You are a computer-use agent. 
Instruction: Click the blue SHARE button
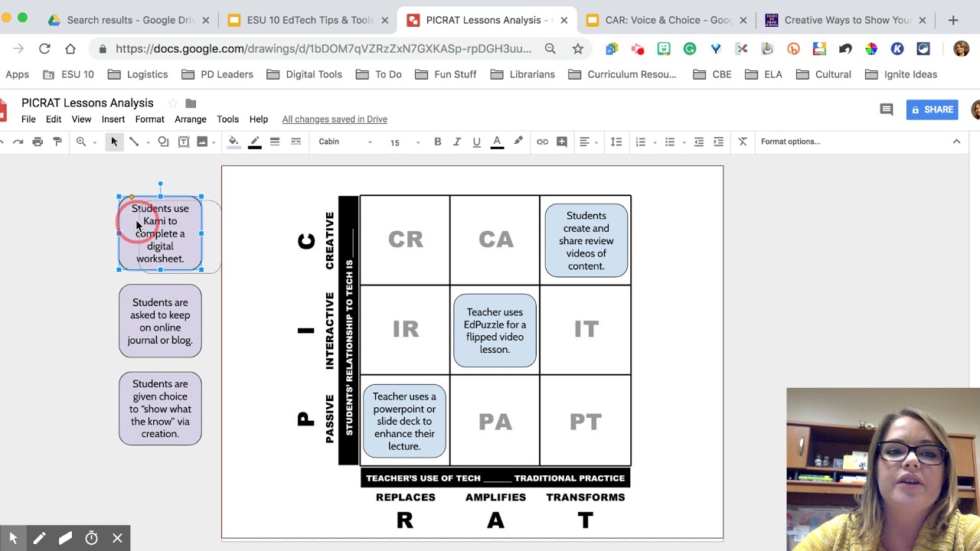point(932,109)
